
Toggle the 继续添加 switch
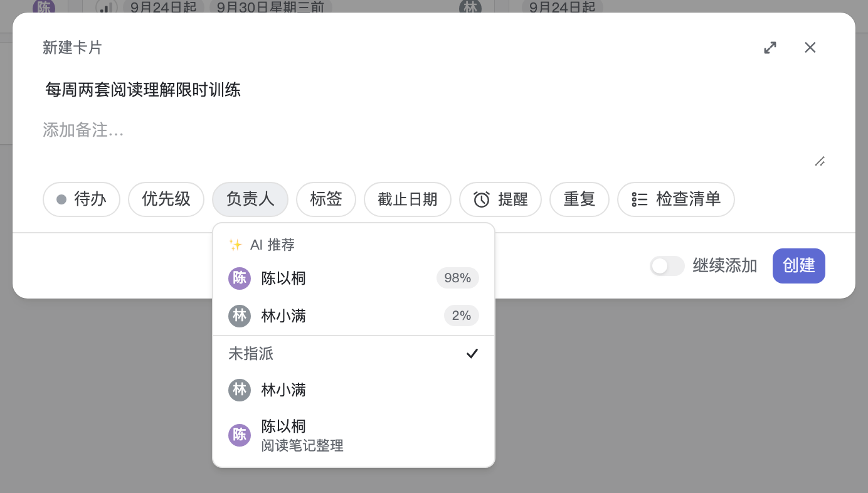667,266
